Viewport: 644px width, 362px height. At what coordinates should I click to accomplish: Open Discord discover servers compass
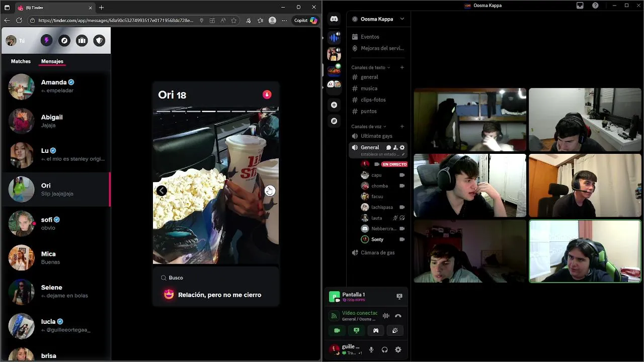pyautogui.click(x=334, y=121)
